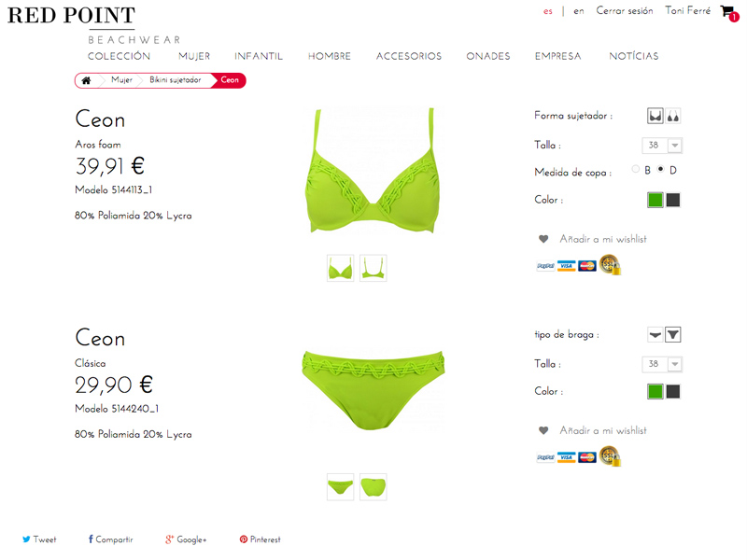View the bra back-view thumbnail
Image resolution: width=747 pixels, height=560 pixels.
click(373, 268)
